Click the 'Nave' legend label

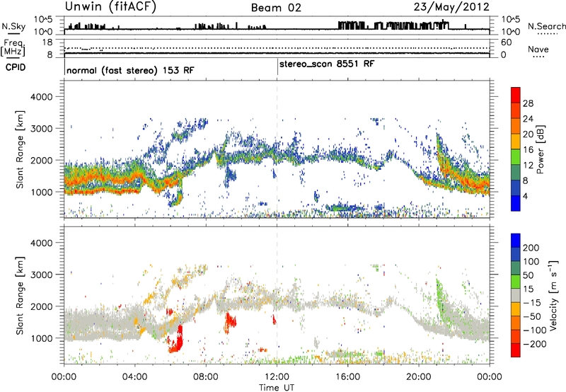tap(538, 50)
